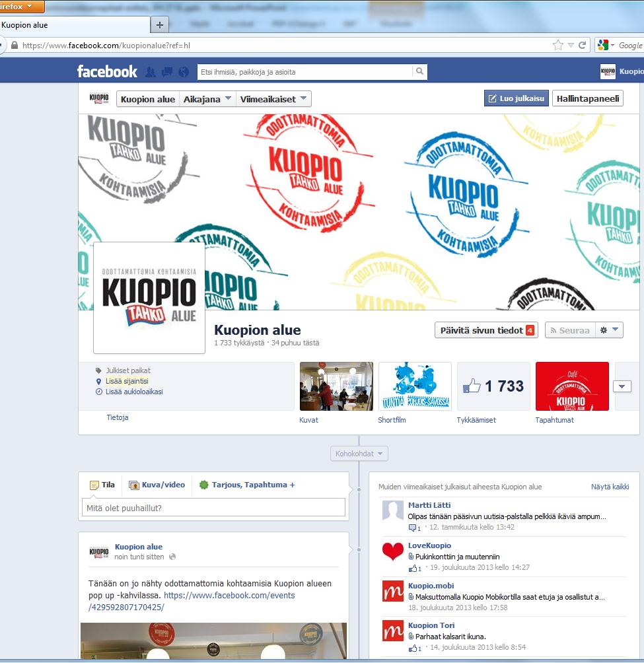Viewport: 644px width, 663px height.
Task: Click the padlock security icon
Action: pyautogui.click(x=15, y=46)
